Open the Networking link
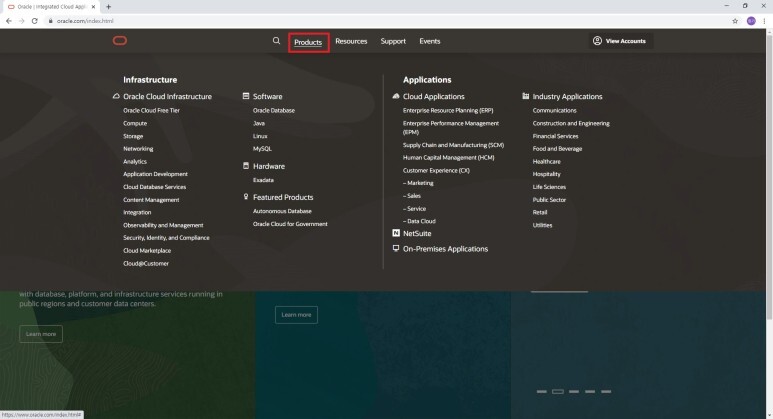Screen dimensions: 773x419 pyautogui.click(x=138, y=148)
